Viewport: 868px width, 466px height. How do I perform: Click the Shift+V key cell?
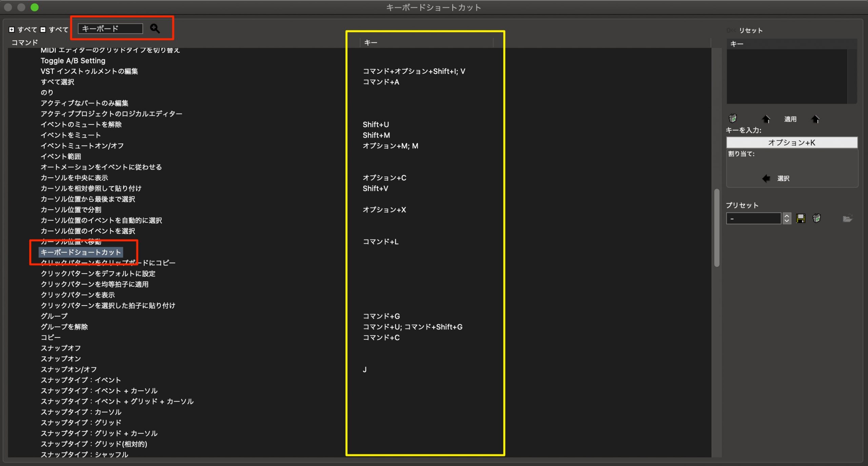pyautogui.click(x=375, y=189)
